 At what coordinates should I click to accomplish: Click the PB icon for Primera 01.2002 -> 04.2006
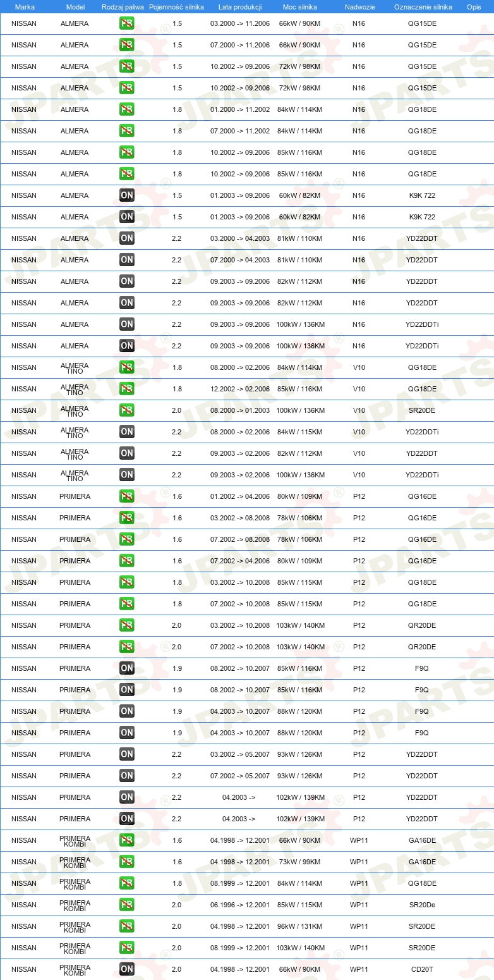tap(127, 496)
